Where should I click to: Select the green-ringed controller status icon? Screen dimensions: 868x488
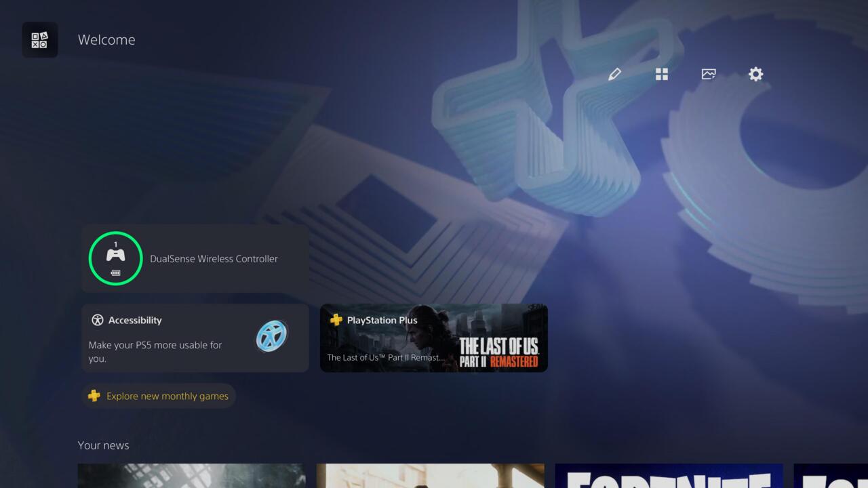115,258
